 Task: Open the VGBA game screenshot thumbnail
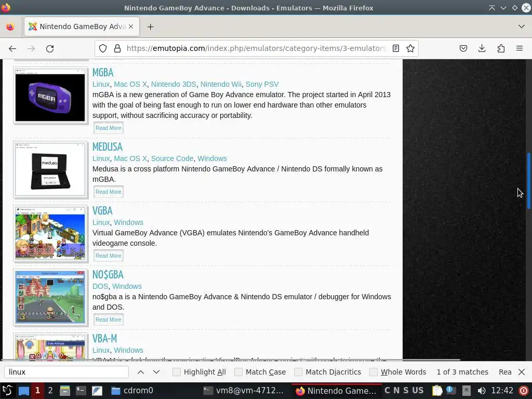click(x=50, y=233)
